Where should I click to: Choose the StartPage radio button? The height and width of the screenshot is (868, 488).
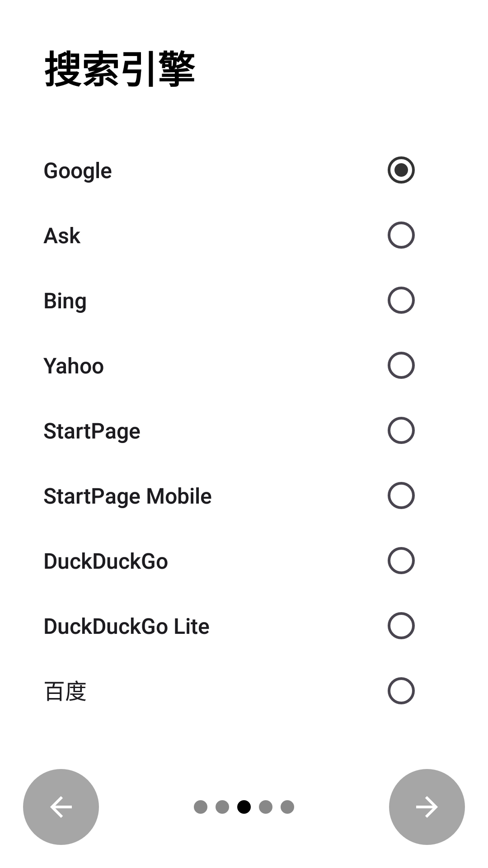coord(401,430)
